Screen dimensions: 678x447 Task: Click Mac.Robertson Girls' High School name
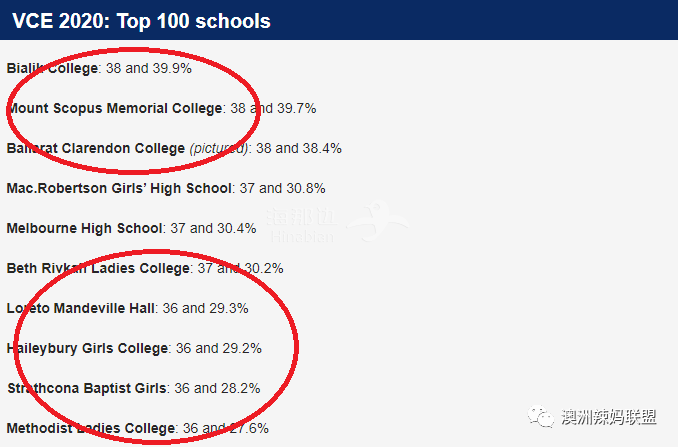pyautogui.click(x=119, y=188)
